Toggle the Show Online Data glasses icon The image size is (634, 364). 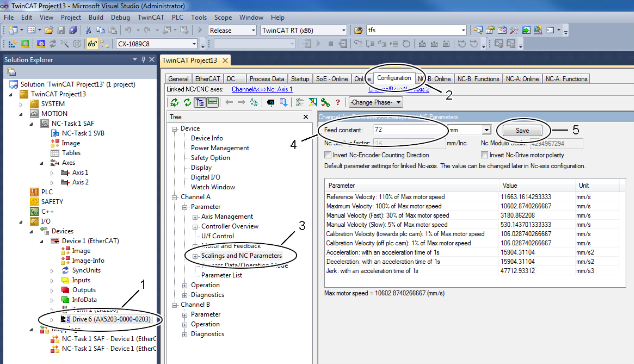pyautogui.click(x=92, y=44)
